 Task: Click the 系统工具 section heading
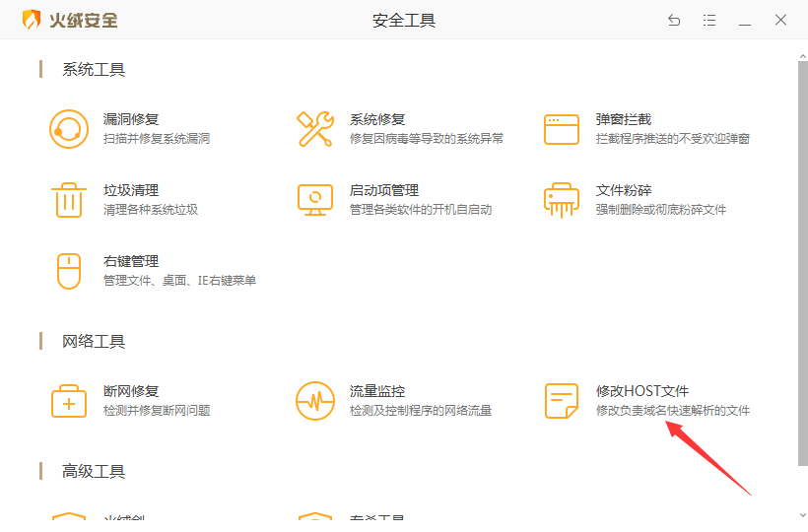94,70
